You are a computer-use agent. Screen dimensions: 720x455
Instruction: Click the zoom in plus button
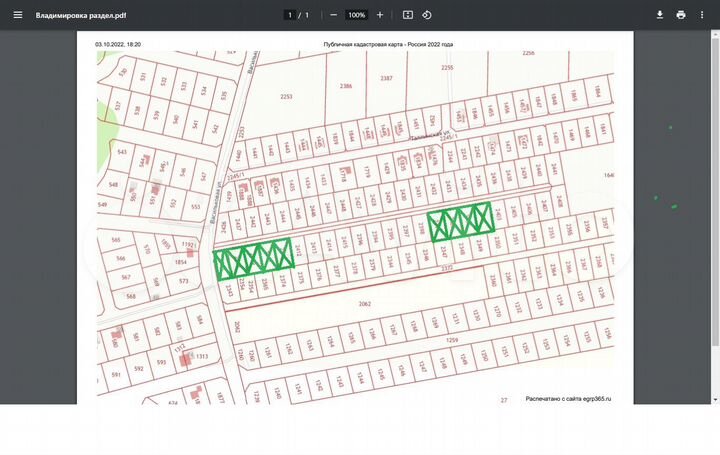click(380, 15)
